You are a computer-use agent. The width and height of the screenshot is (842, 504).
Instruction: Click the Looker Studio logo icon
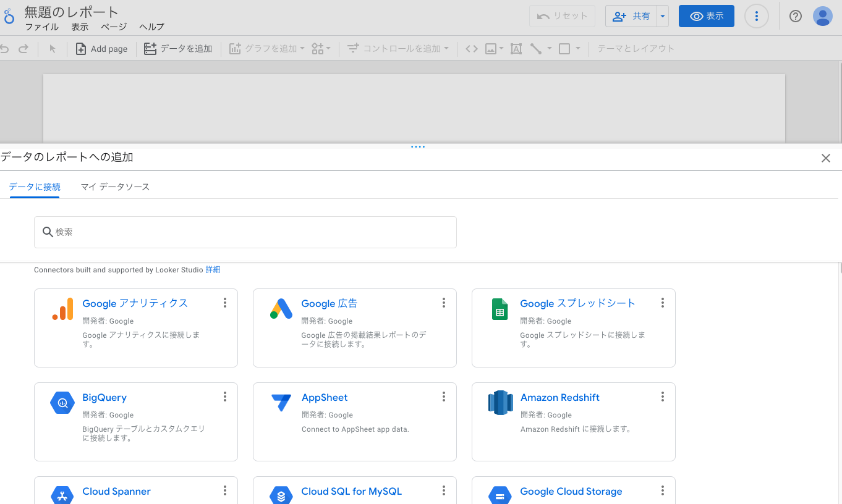8,17
